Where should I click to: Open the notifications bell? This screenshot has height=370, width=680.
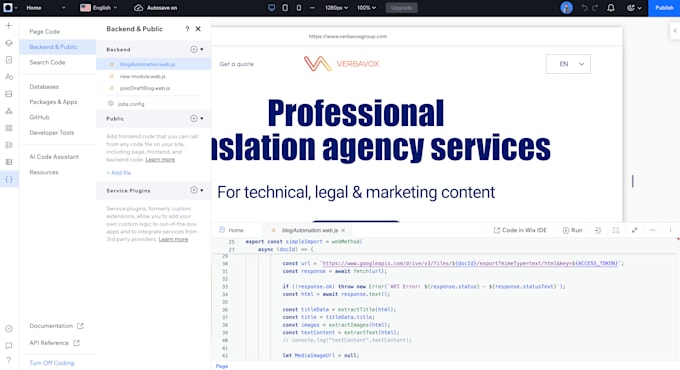pos(611,8)
